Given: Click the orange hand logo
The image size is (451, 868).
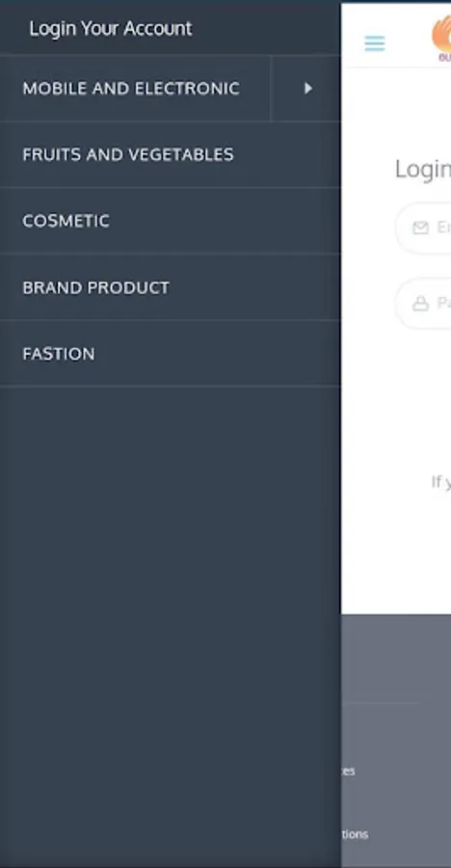Looking at the screenshot, I should click(441, 38).
